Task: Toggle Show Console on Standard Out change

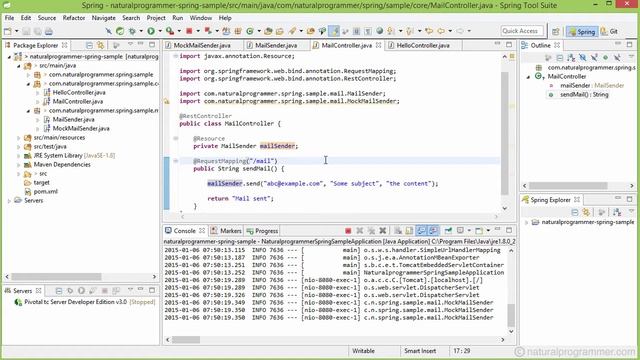Action: tap(421, 231)
